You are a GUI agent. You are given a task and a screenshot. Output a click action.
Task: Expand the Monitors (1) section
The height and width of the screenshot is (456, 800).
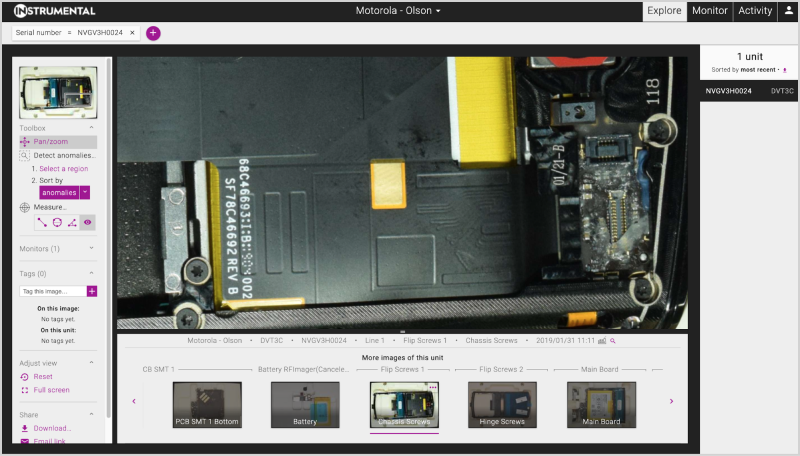coord(92,249)
